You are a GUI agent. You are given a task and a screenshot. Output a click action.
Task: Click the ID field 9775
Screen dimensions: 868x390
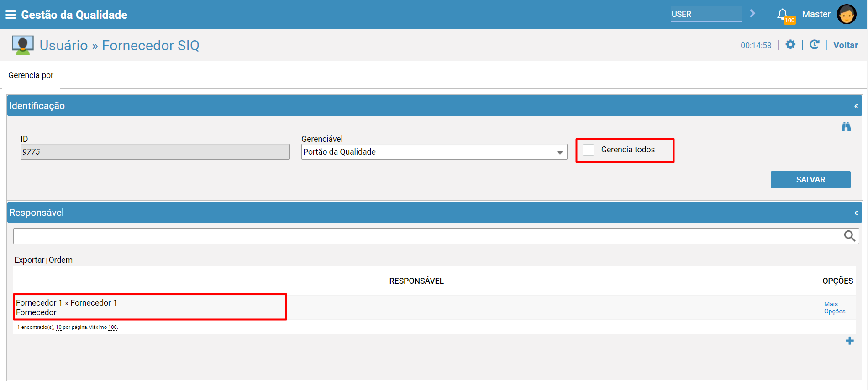pos(155,152)
